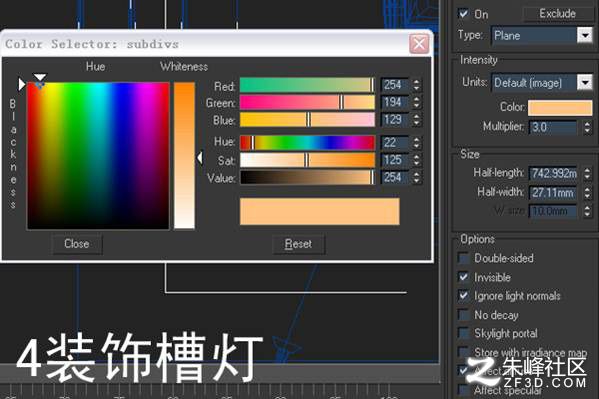The image size is (599, 399).
Task: Click the Sat slider bar
Action: [307, 160]
